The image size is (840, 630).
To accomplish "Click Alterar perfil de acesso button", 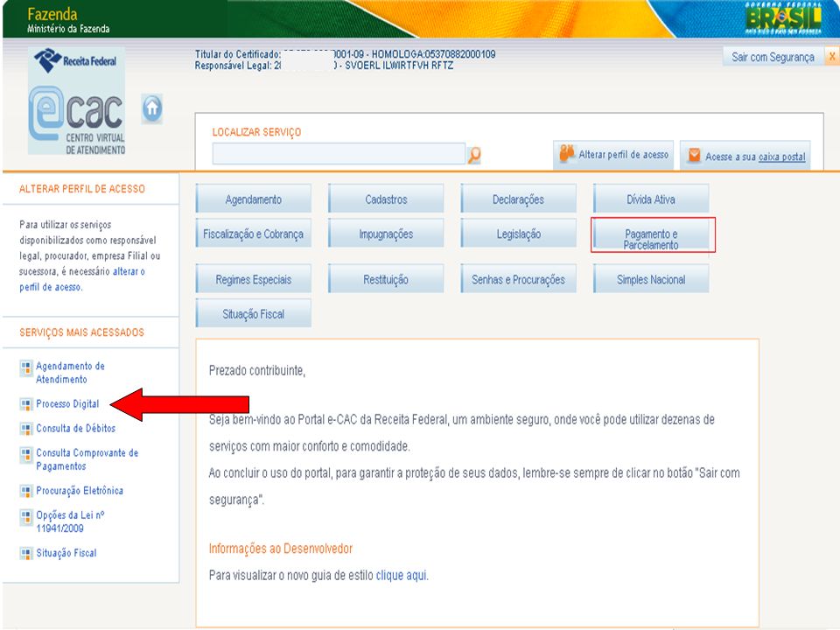I will (x=613, y=155).
